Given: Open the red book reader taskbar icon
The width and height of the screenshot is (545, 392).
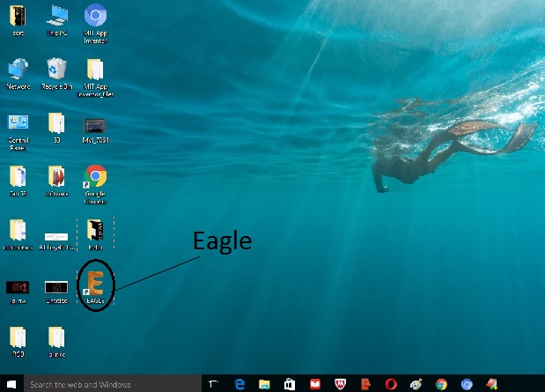Looking at the screenshot, I should 315,384.
